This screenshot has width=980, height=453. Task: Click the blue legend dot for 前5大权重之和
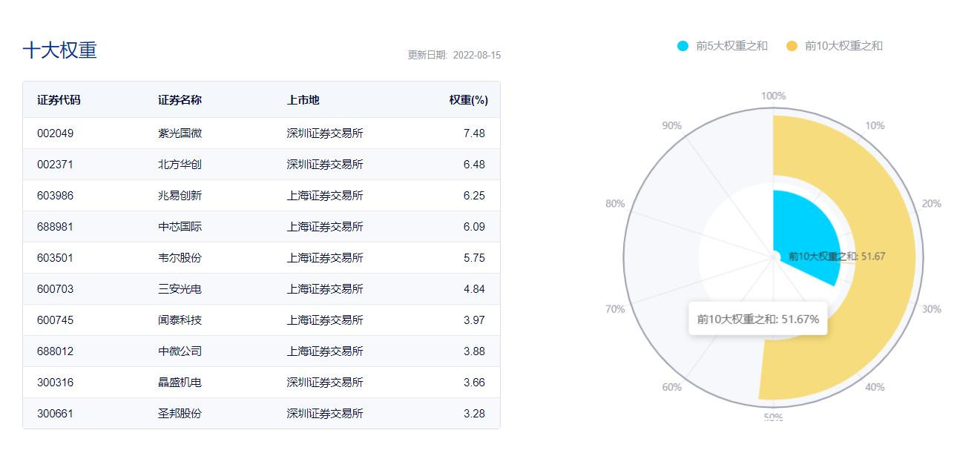(x=683, y=46)
